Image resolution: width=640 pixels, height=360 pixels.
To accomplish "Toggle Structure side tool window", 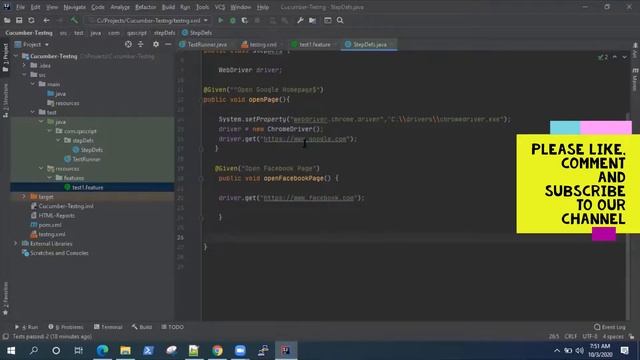I will (5, 101).
